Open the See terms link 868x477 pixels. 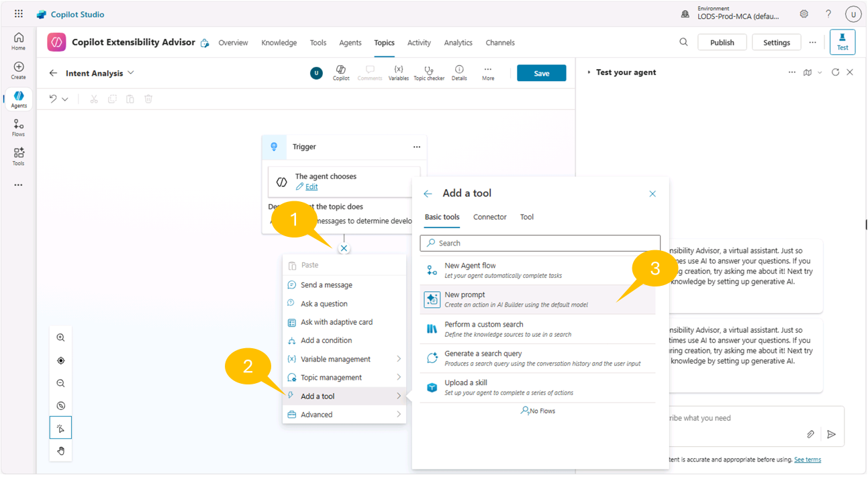[808, 460]
